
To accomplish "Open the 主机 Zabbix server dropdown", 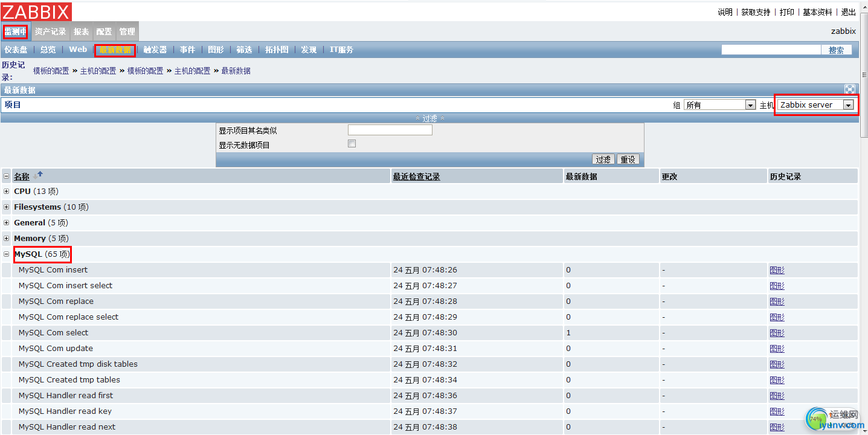I will 816,105.
